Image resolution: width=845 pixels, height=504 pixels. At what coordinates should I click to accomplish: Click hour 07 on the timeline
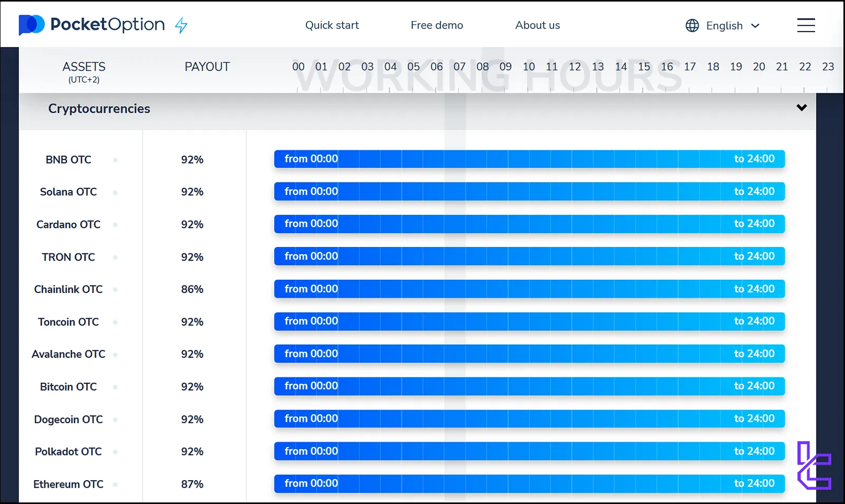(459, 66)
